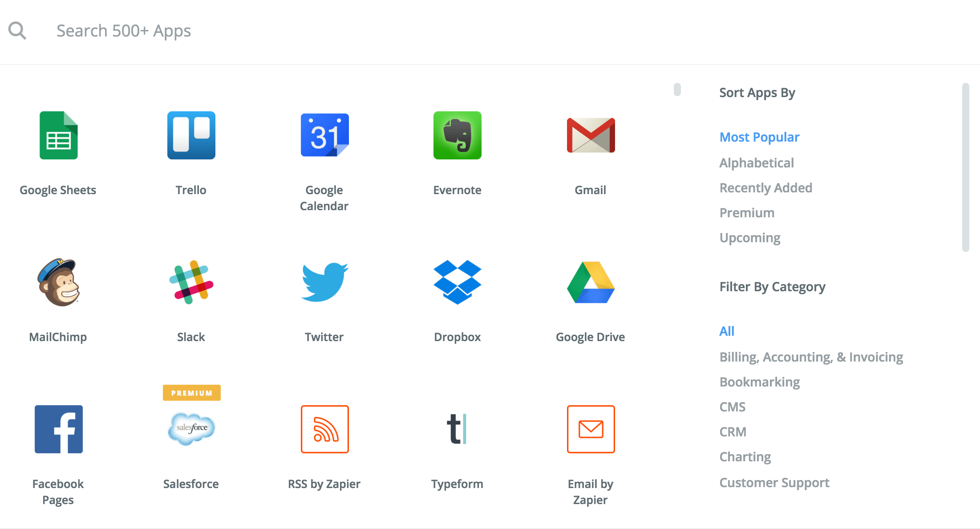The height and width of the screenshot is (529, 980).
Task: Click the Google Sheets label text
Action: coord(58,190)
